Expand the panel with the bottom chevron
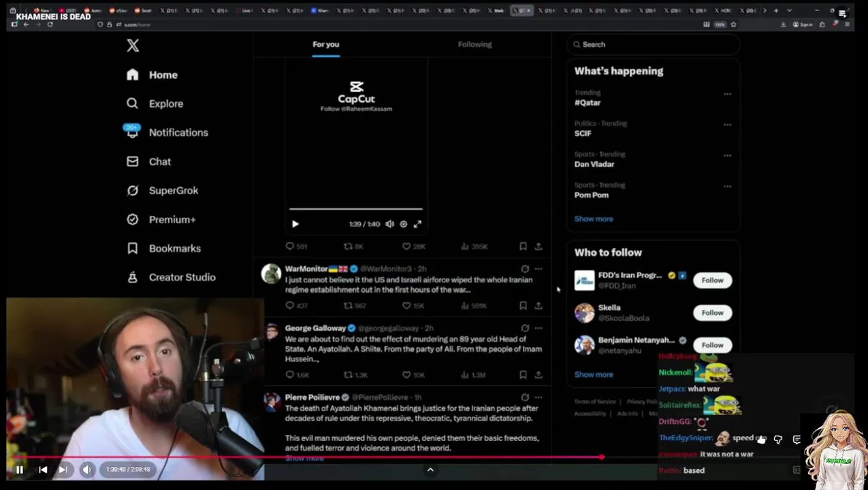 tap(430, 470)
